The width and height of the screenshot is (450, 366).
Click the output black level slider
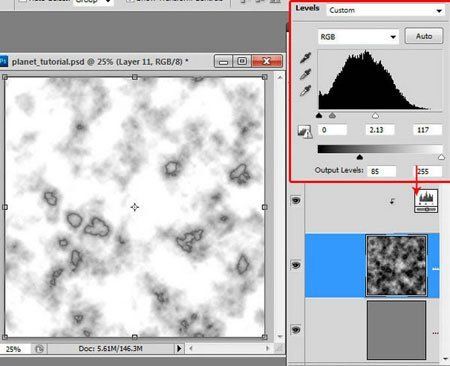click(359, 157)
